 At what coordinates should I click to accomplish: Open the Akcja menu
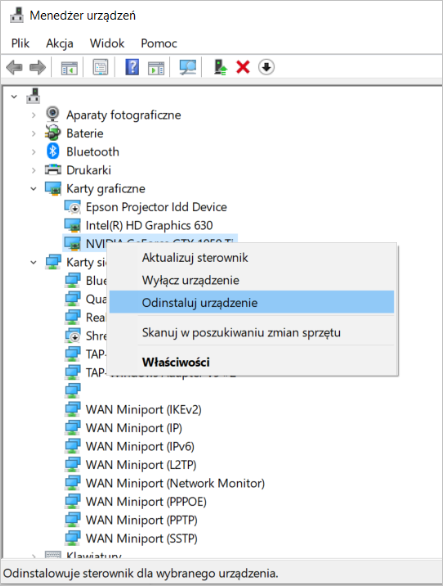point(59,43)
